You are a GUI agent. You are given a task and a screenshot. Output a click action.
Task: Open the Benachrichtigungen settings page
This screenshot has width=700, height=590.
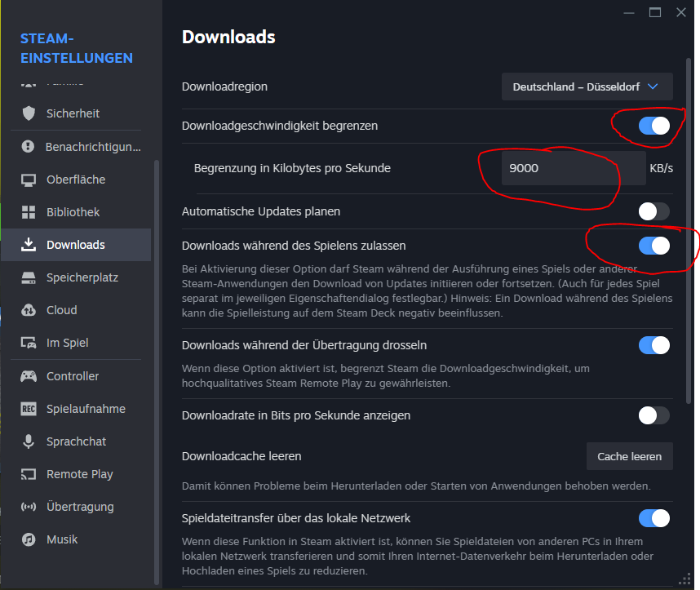(x=76, y=147)
